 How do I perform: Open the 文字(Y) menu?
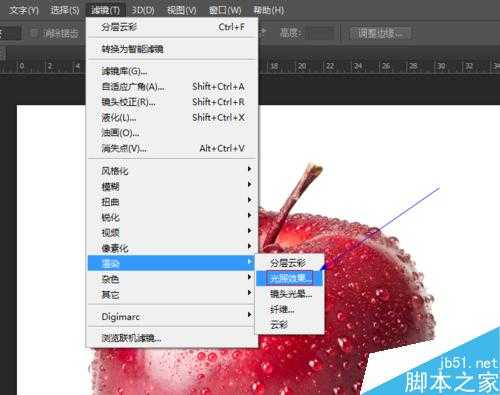pyautogui.click(x=23, y=10)
